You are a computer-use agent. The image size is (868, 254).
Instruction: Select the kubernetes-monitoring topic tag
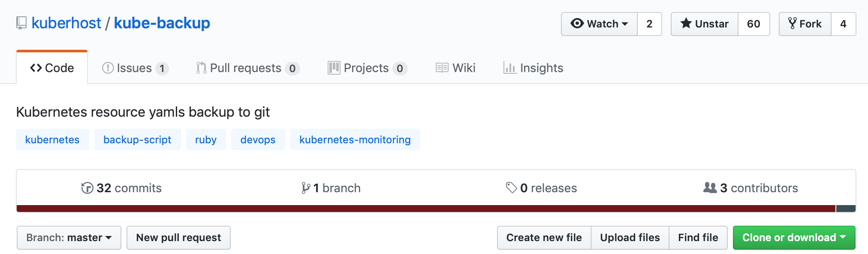pyautogui.click(x=355, y=140)
